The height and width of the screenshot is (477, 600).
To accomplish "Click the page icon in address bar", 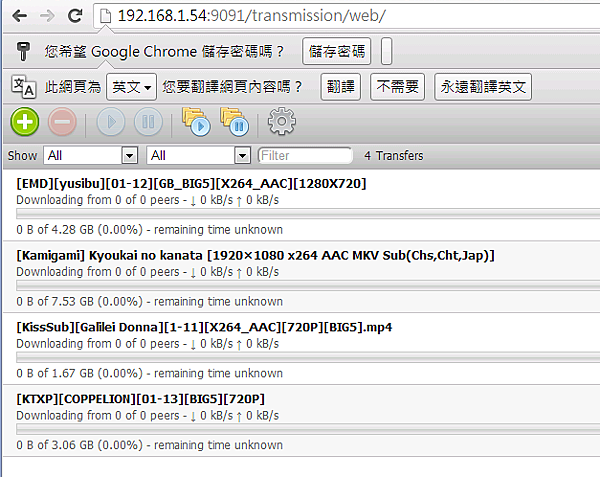I will pos(105,16).
